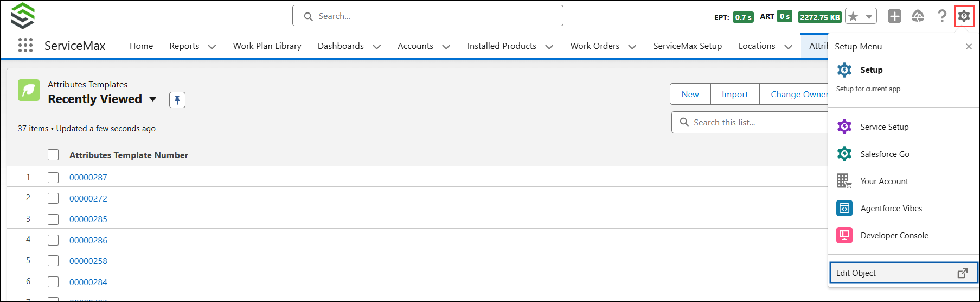Image resolution: width=980 pixels, height=302 pixels.
Task: Open the Dashboards tab
Action: [x=341, y=46]
